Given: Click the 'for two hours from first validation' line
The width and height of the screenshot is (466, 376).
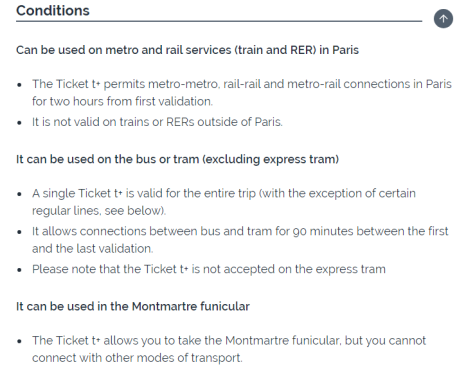Looking at the screenshot, I should pos(122,101).
